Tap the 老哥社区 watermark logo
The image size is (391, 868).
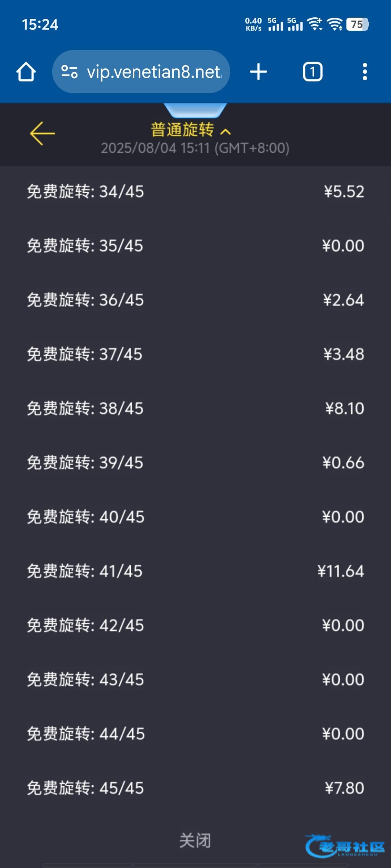(345, 846)
